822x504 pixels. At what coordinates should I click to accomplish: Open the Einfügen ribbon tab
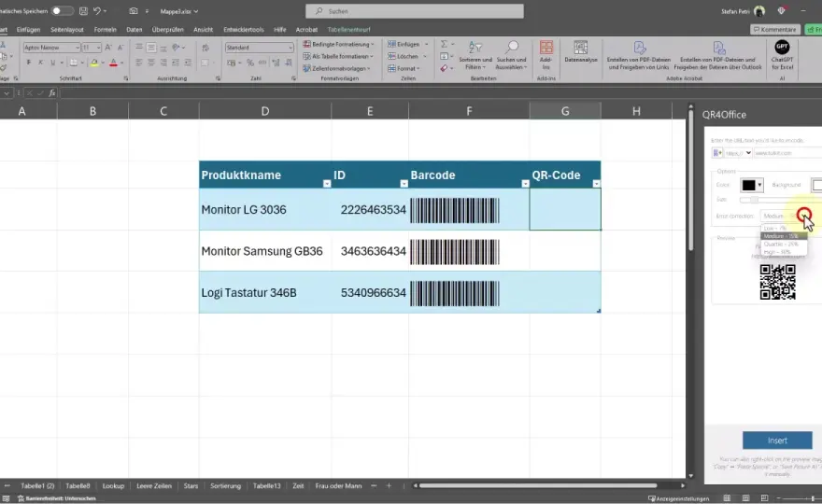point(28,30)
